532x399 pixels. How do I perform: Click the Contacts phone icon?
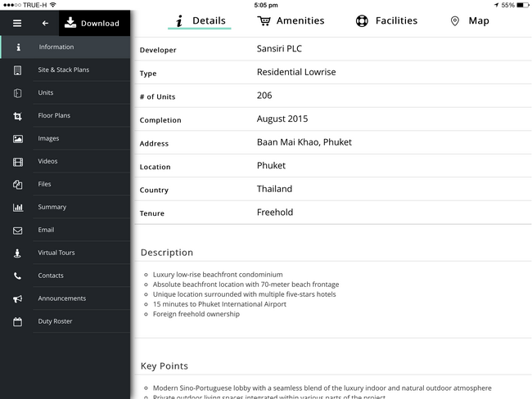[x=18, y=276]
